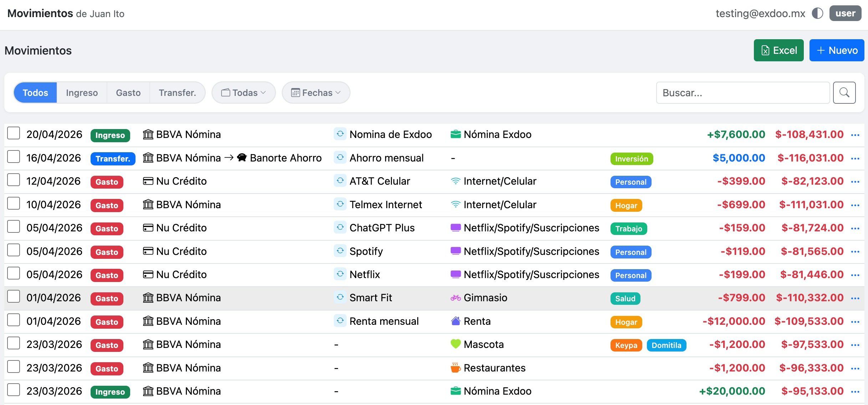Image resolution: width=868 pixels, height=405 pixels.
Task: Click briefcase icon in 23/03/2026 Ingreso row
Action: tap(455, 391)
